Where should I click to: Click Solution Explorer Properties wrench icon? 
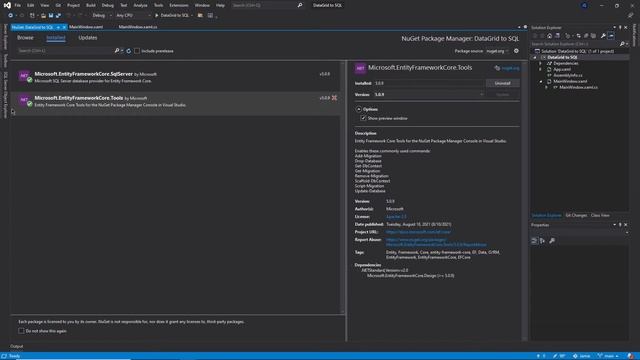coord(603,36)
